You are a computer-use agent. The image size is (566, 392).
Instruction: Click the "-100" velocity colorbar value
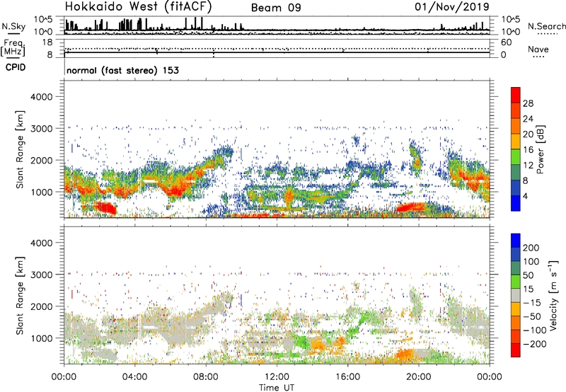pos(534,330)
